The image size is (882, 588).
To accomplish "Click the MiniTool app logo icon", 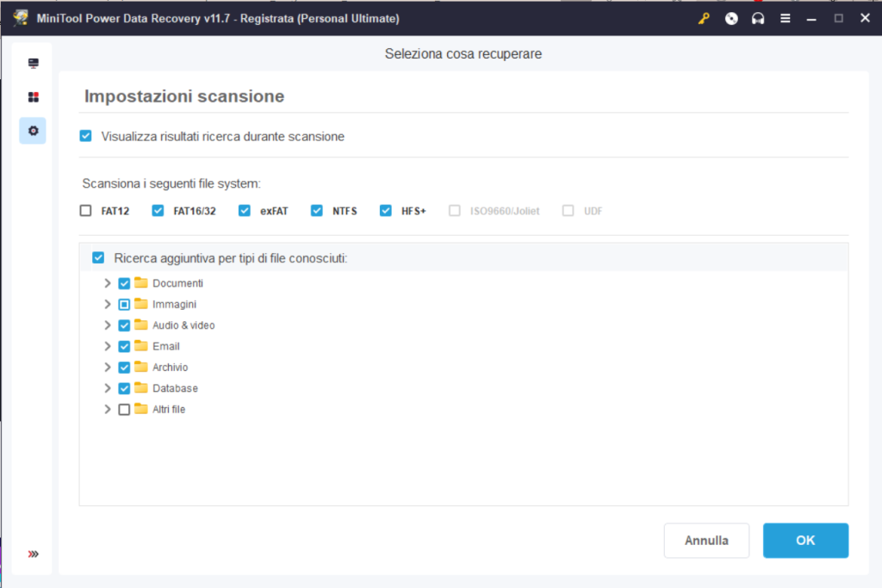I will point(21,18).
